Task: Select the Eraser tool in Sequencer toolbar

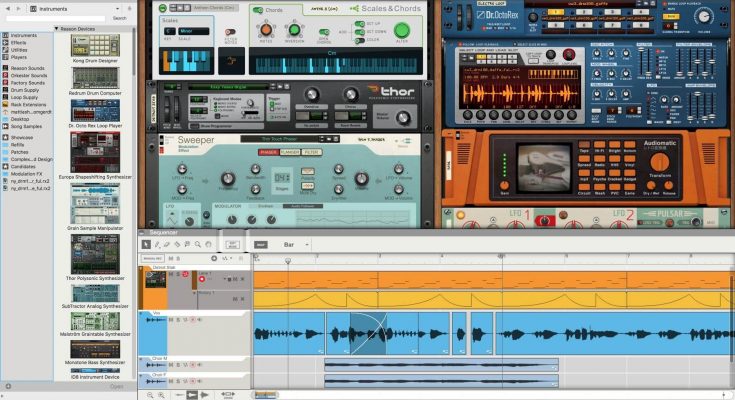Action: coord(168,244)
